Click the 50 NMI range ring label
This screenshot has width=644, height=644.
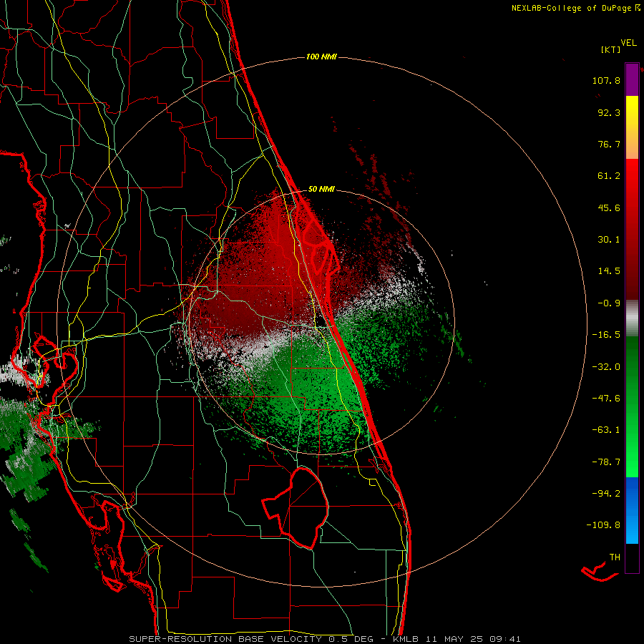(321, 190)
